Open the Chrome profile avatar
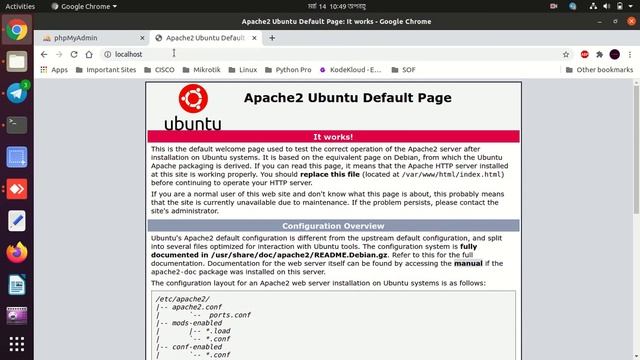Screen dimensions: 640x360 615,54
